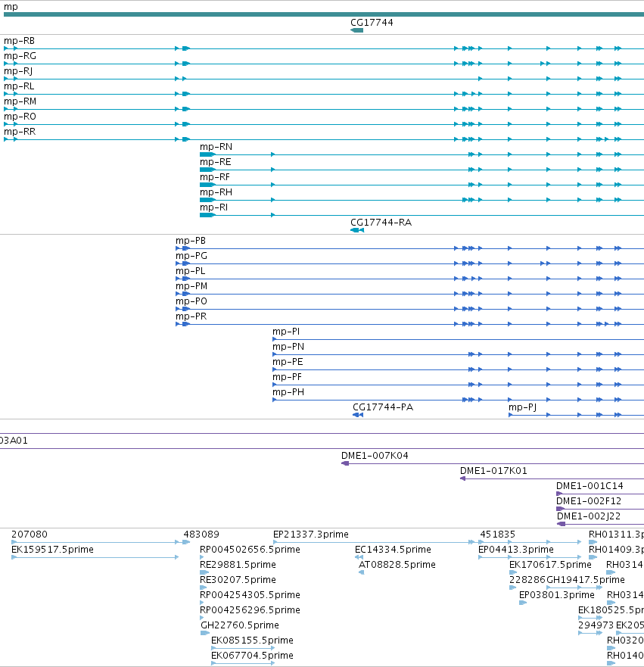The width and height of the screenshot is (644, 667).
Task: Choose GH19417.5prime label
Action: (585, 580)
